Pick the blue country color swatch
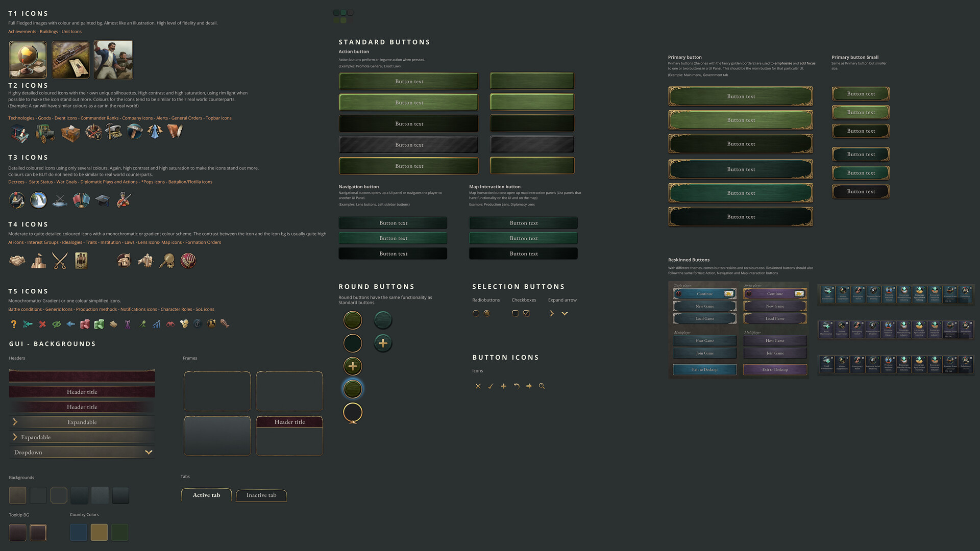The height and width of the screenshot is (551, 980). [79, 532]
